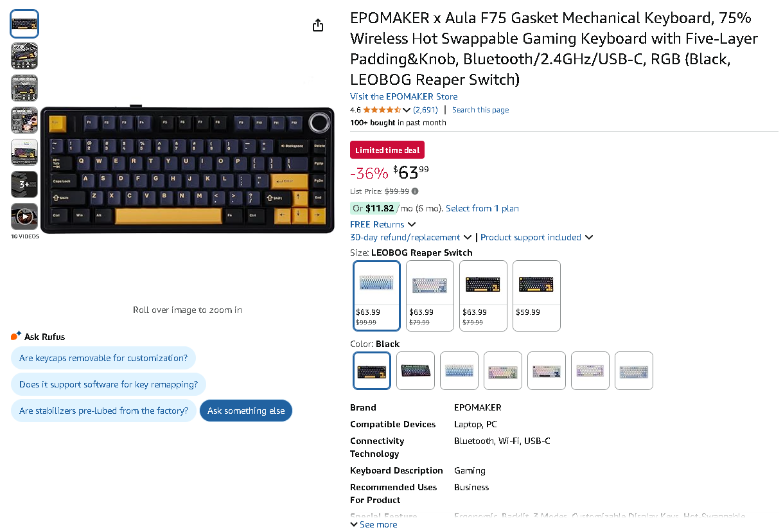
Task: Ask if keycaps are removable for customization
Action: click(103, 358)
